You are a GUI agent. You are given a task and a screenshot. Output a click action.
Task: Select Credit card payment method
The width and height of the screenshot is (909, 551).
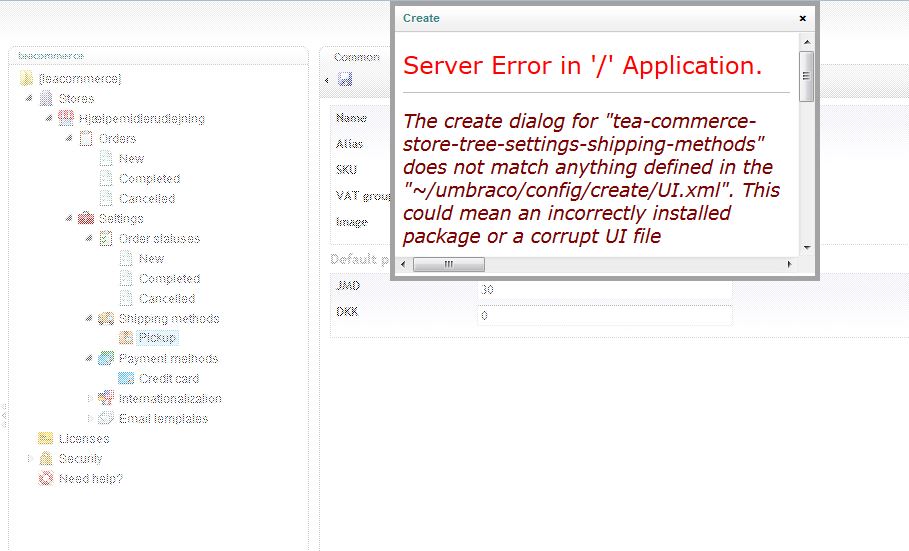tap(169, 379)
